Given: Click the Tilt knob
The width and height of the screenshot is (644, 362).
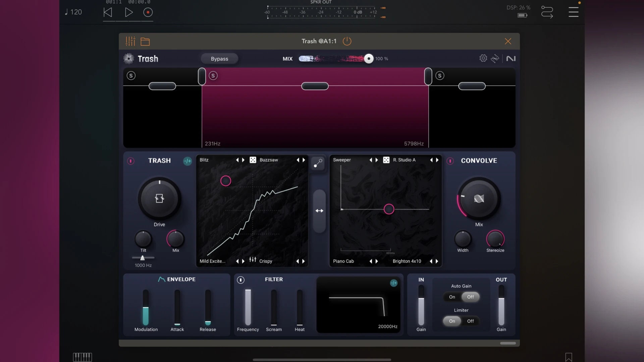Looking at the screenshot, I should [x=143, y=239].
